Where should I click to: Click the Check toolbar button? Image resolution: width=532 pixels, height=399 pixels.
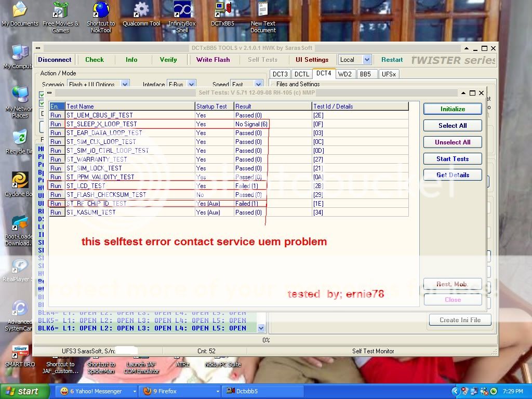coord(95,60)
